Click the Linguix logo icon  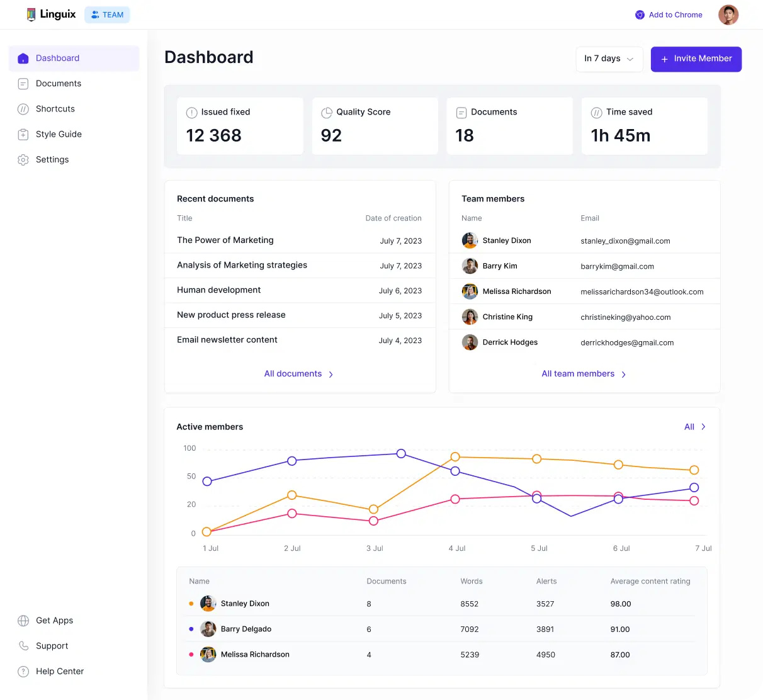(31, 14)
